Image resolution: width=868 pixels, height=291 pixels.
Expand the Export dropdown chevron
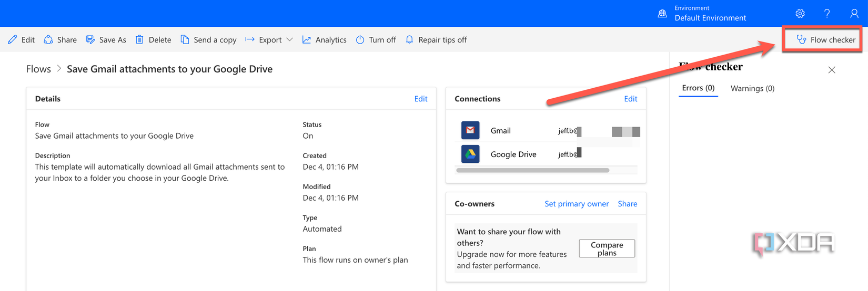(x=289, y=39)
